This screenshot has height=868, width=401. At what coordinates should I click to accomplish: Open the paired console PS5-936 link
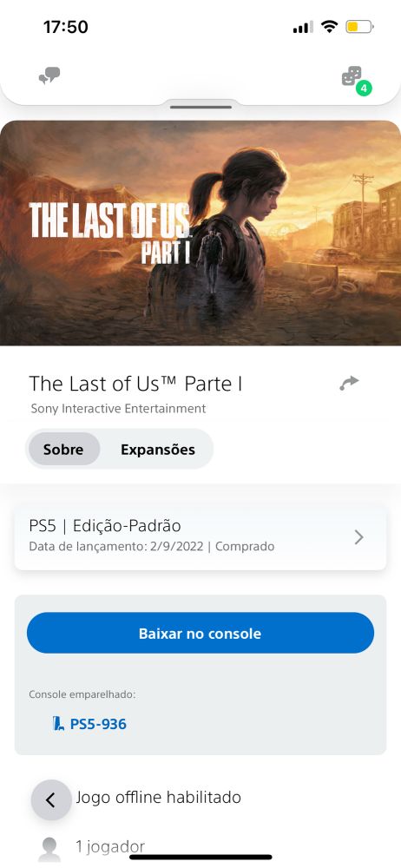click(x=89, y=724)
